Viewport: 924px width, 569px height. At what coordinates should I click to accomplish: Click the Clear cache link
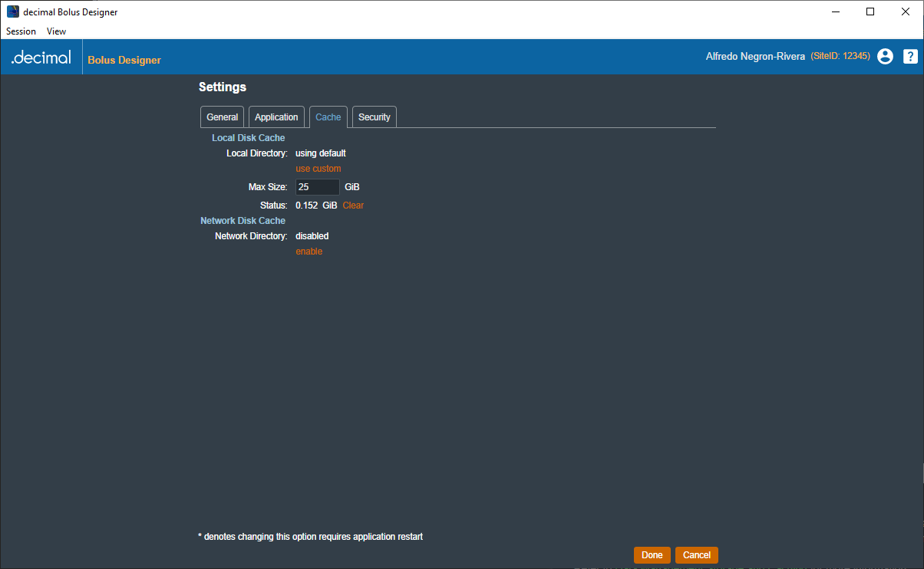[353, 206]
